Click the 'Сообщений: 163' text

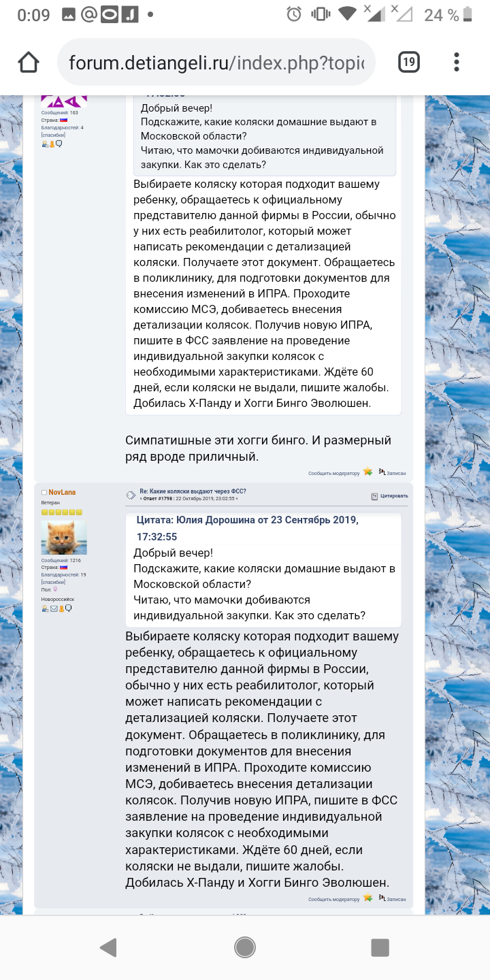59,112
